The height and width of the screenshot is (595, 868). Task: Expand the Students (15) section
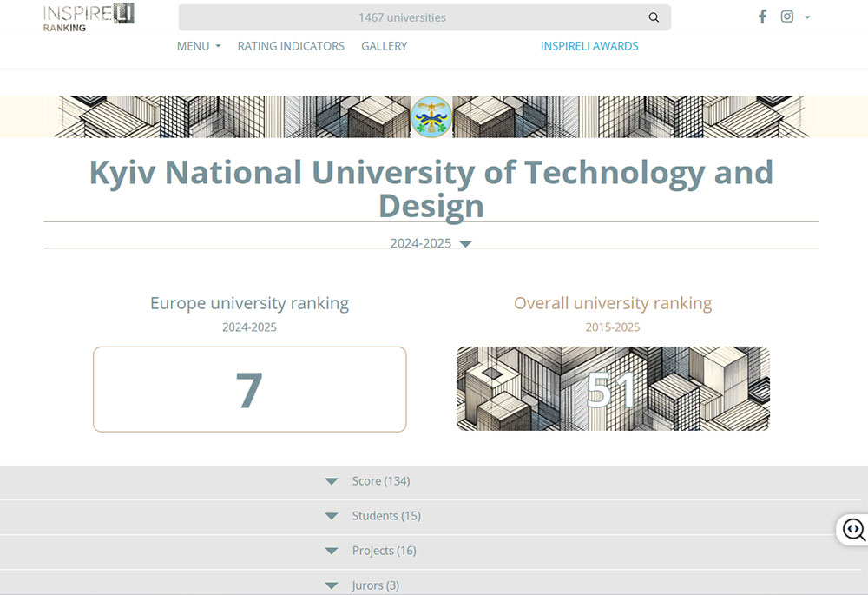tap(385, 516)
